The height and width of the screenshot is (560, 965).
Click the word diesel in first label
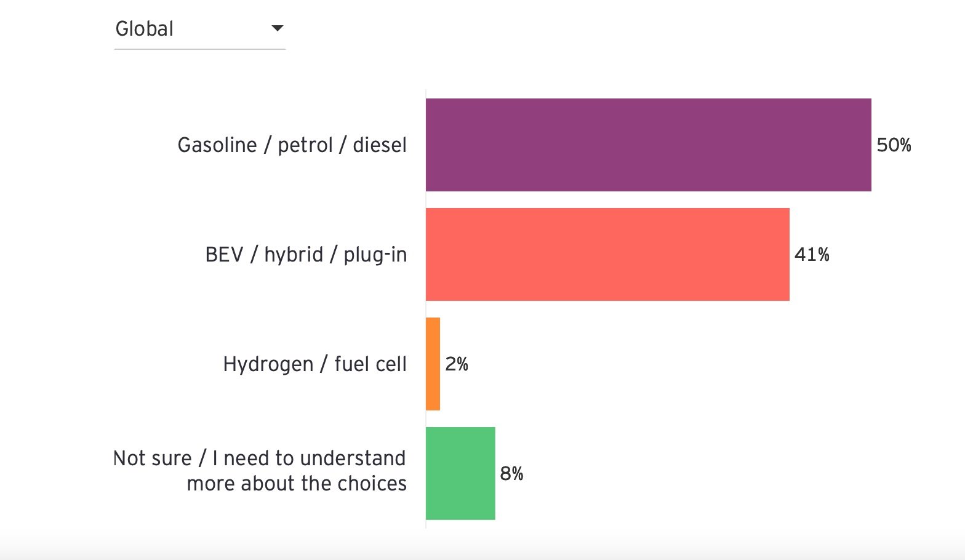[380, 145]
